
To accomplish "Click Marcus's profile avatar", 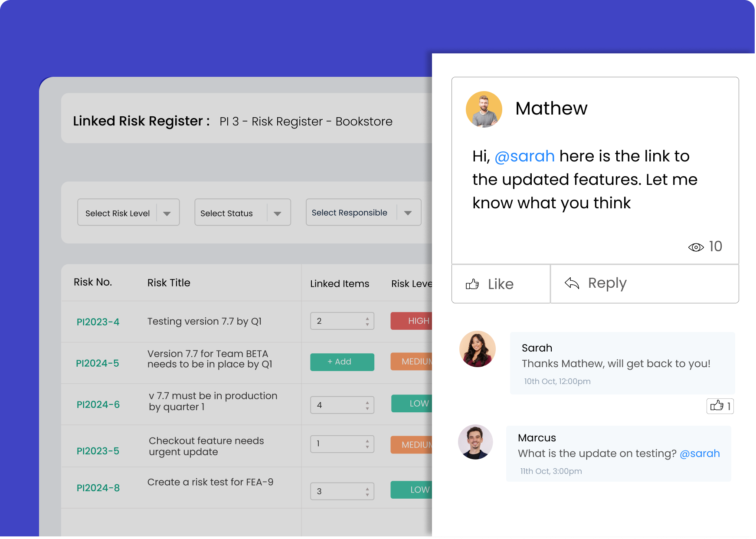I will click(x=475, y=442).
